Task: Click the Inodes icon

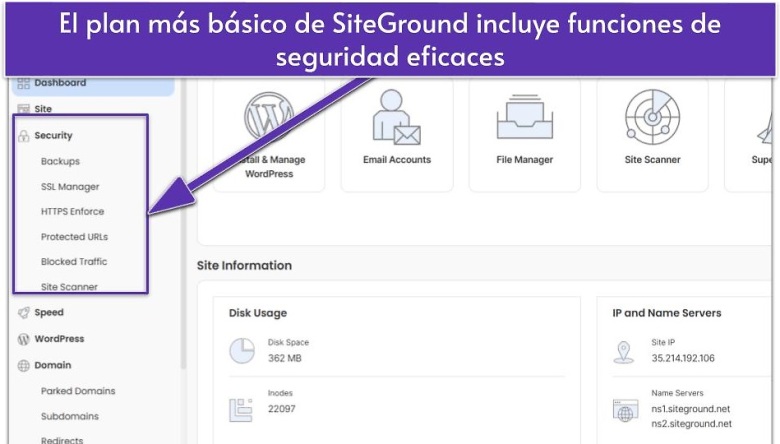Action: click(241, 410)
